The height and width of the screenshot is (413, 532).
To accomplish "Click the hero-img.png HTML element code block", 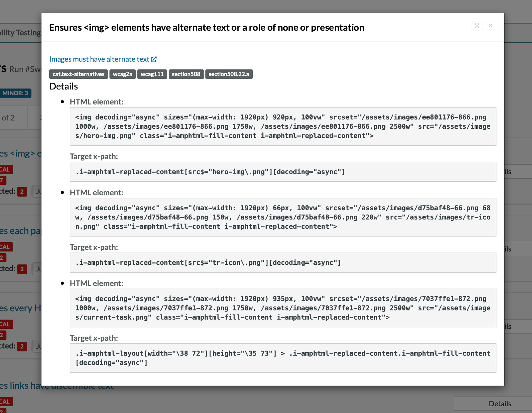I will pos(283,126).
